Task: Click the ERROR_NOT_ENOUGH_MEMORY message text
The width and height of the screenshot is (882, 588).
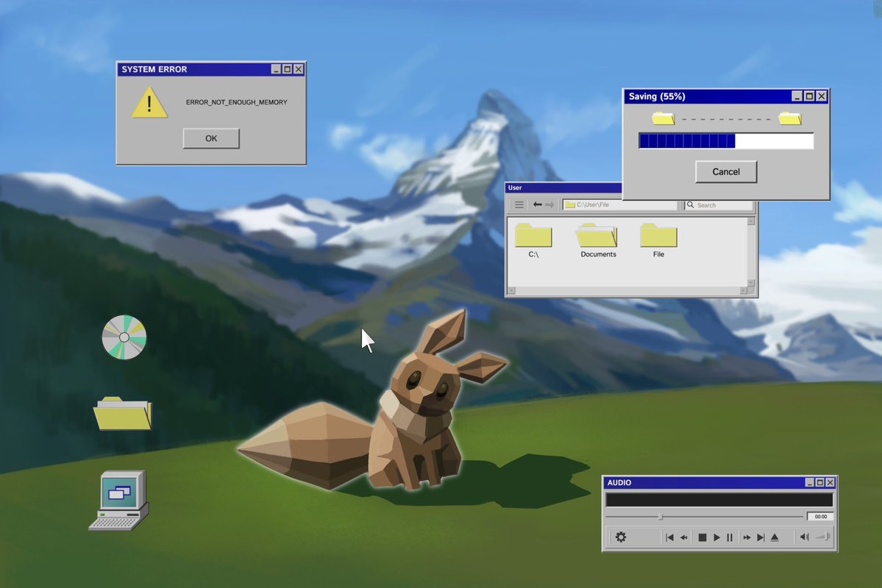Action: click(x=236, y=102)
